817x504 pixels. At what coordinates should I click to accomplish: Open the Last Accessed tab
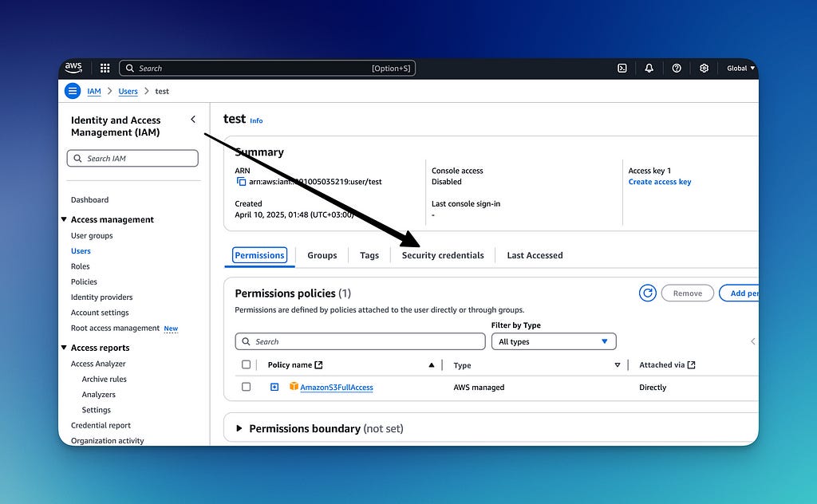pyautogui.click(x=535, y=255)
